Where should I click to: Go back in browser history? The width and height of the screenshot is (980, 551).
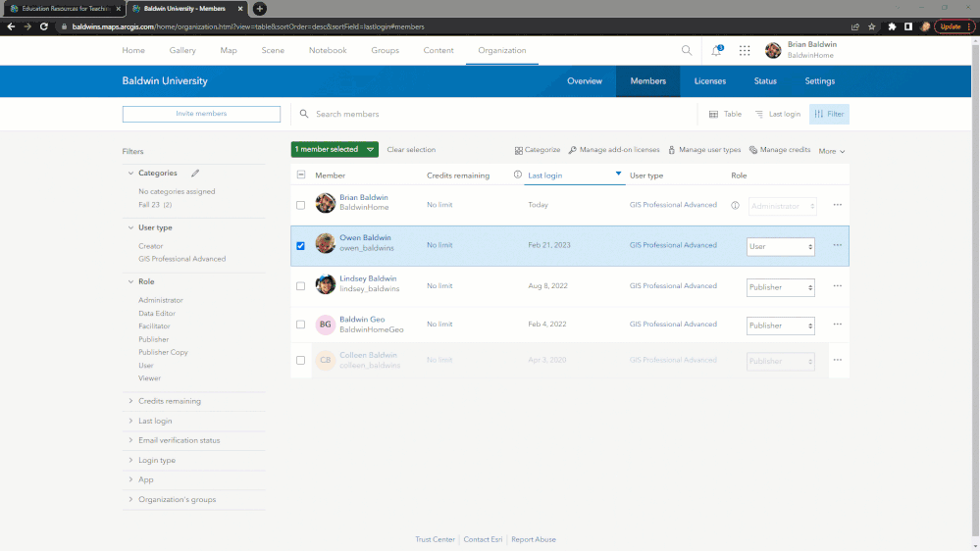point(11,26)
